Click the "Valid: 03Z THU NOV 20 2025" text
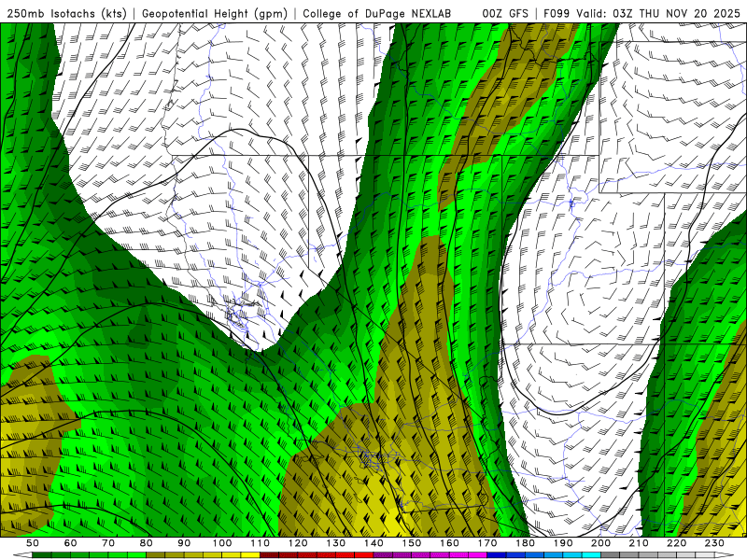This screenshot has height=560, width=747. [658, 14]
